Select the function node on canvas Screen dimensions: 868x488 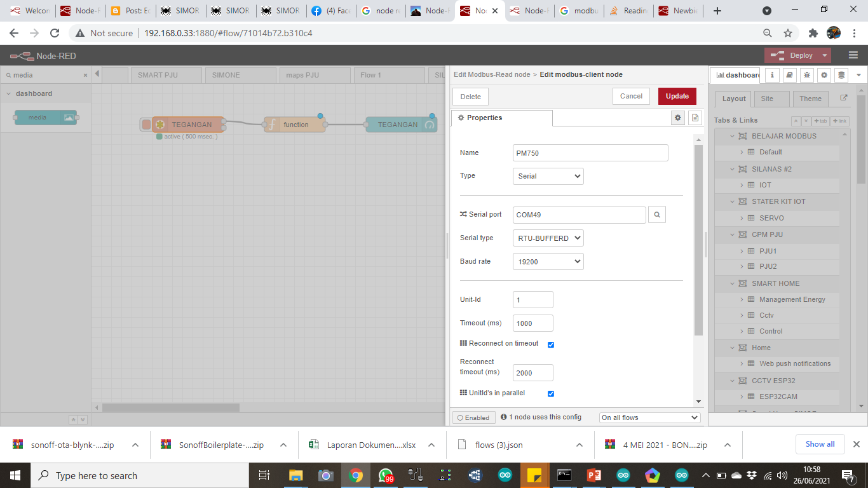(295, 125)
